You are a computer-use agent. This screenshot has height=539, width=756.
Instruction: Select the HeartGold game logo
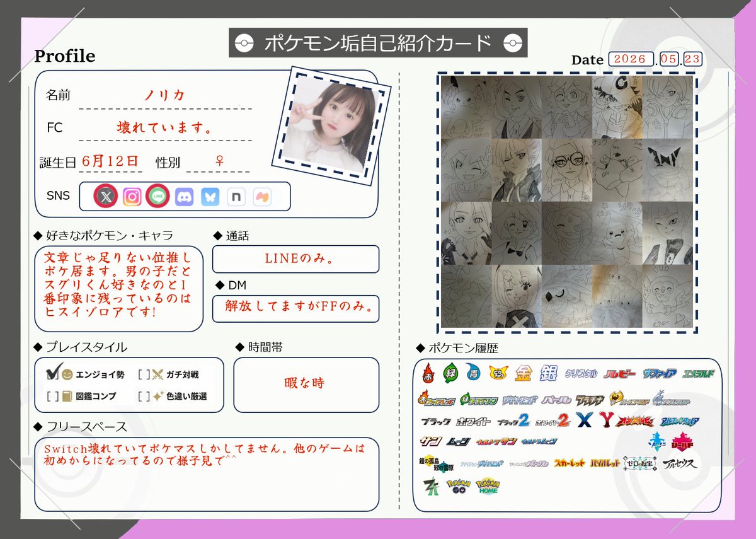pos(629,399)
